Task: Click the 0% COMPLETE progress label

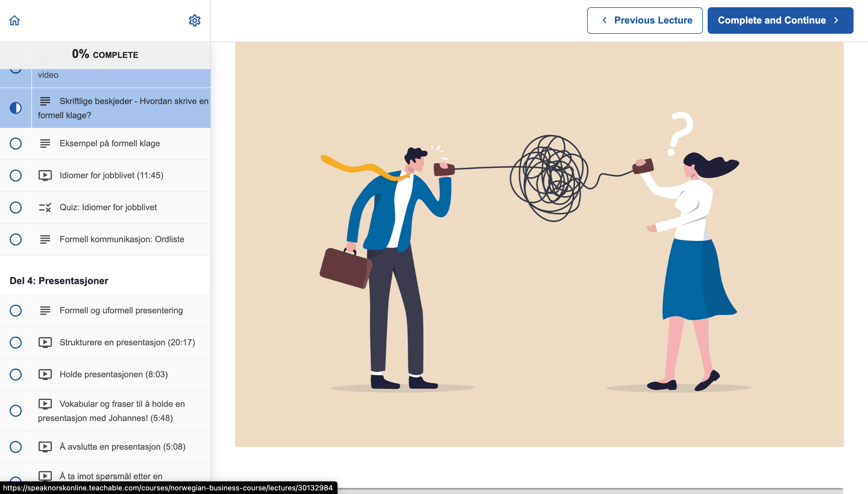Action: point(105,54)
